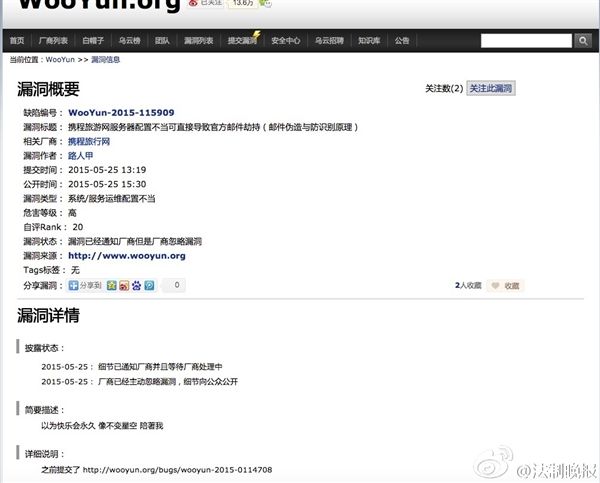This screenshot has height=483, width=600.
Task: Open the http://www.wooyun.org source link
Action: [127, 256]
